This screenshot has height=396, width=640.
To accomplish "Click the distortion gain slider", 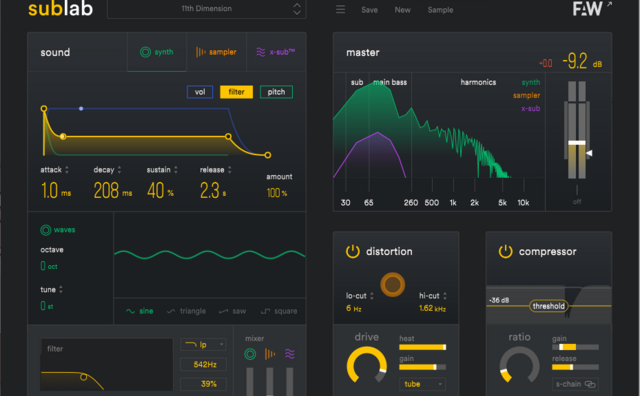I will tap(422, 367).
